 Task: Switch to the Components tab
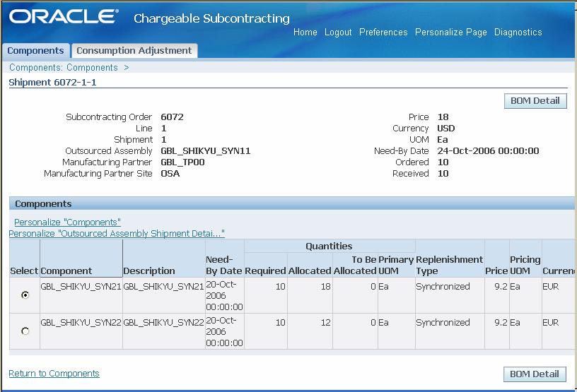35,50
